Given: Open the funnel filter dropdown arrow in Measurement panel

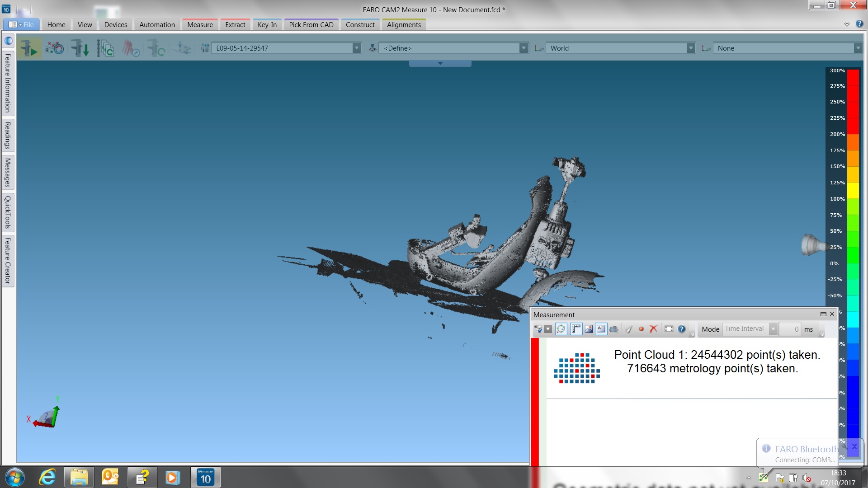Looking at the screenshot, I should coord(548,329).
